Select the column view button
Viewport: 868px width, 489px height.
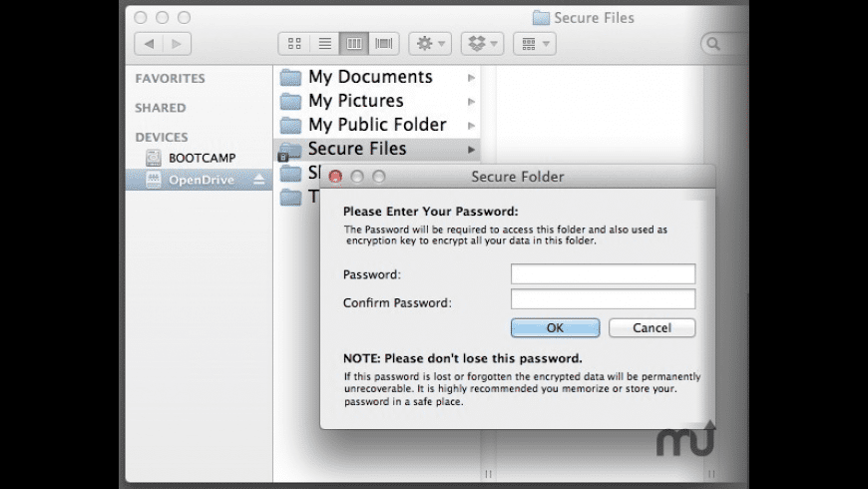tap(354, 44)
